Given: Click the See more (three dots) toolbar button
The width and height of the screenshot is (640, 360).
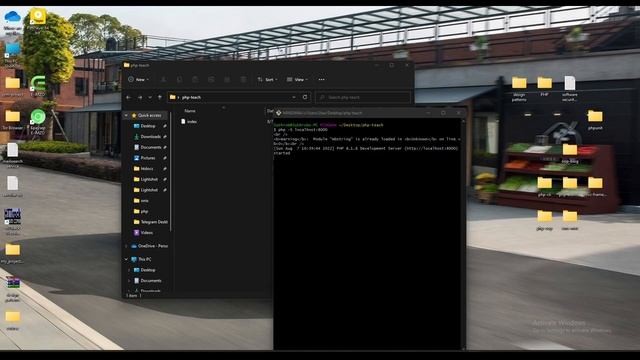Looking at the screenshot, I should click(x=321, y=80).
